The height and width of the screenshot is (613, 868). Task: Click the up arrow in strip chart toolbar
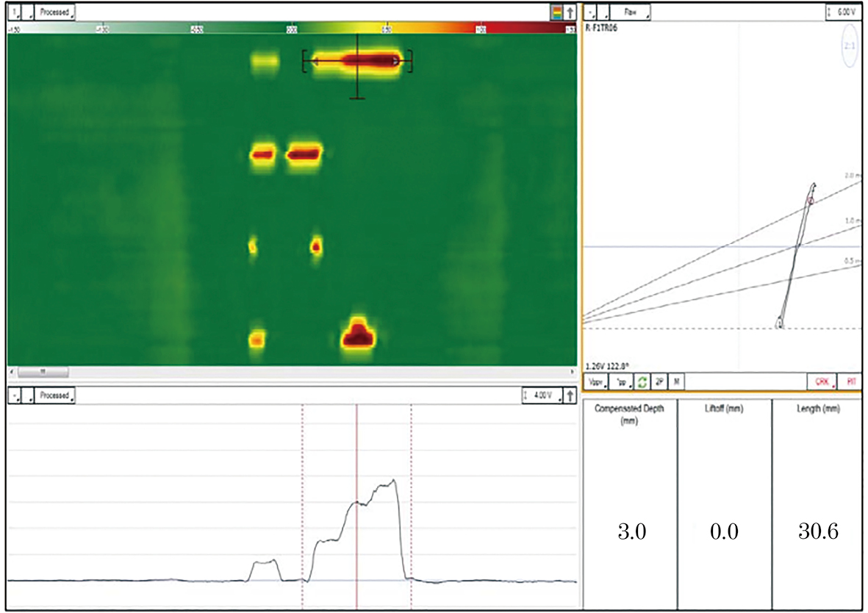click(x=570, y=395)
